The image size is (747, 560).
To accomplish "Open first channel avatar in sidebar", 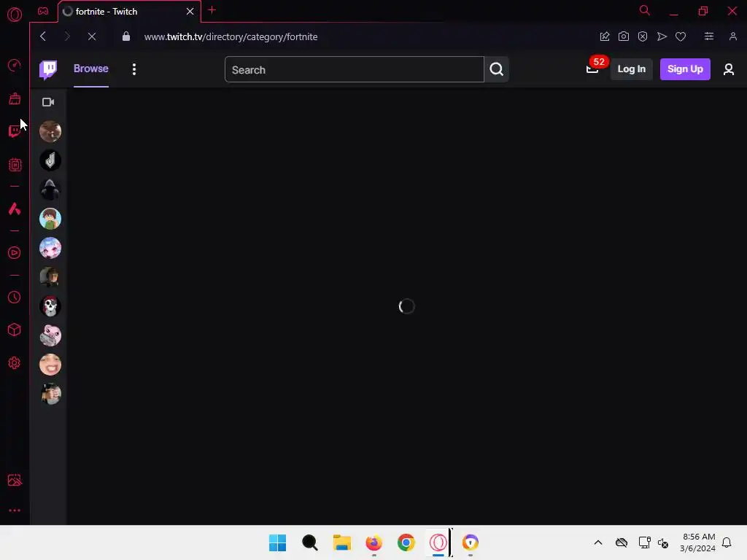I will pyautogui.click(x=50, y=131).
